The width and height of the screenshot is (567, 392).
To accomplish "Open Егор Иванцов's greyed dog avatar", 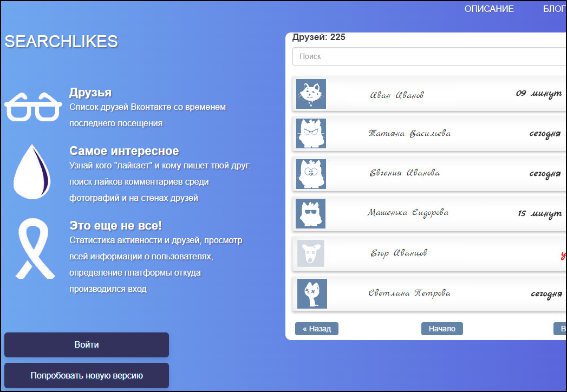I will [x=311, y=253].
